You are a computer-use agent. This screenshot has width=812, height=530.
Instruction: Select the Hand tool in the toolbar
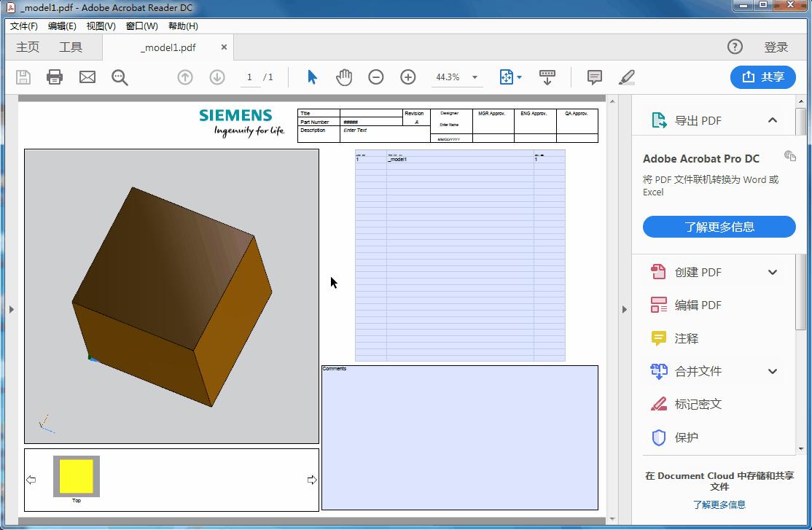343,77
